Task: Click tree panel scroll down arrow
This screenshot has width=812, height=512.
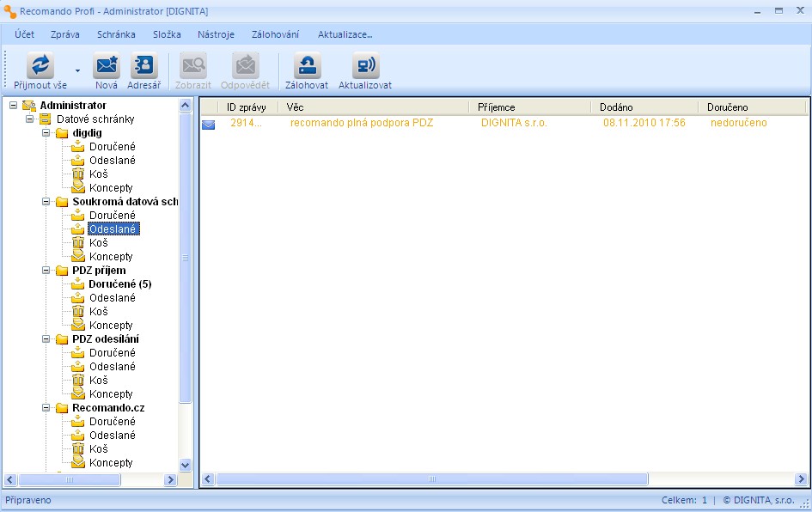Action: [x=186, y=465]
